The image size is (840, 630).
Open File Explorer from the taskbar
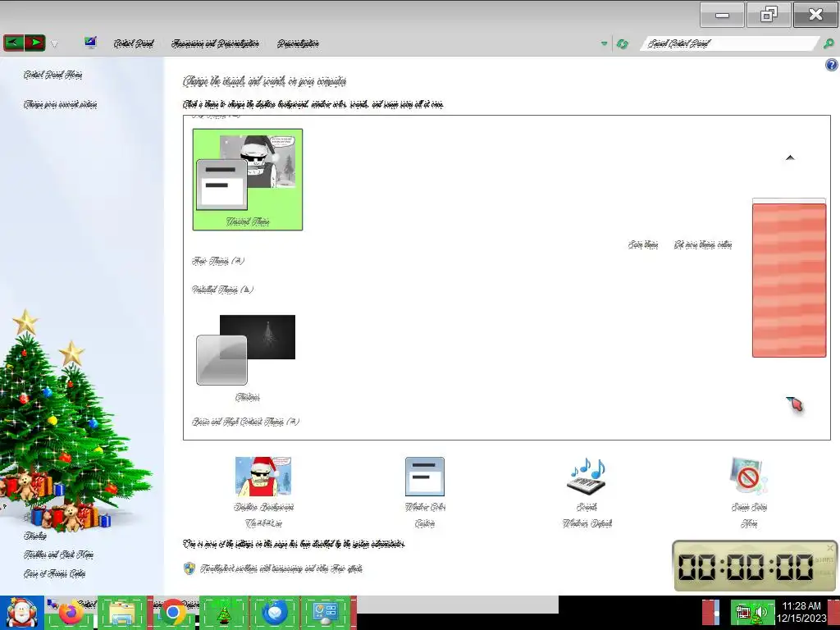[x=121, y=613]
